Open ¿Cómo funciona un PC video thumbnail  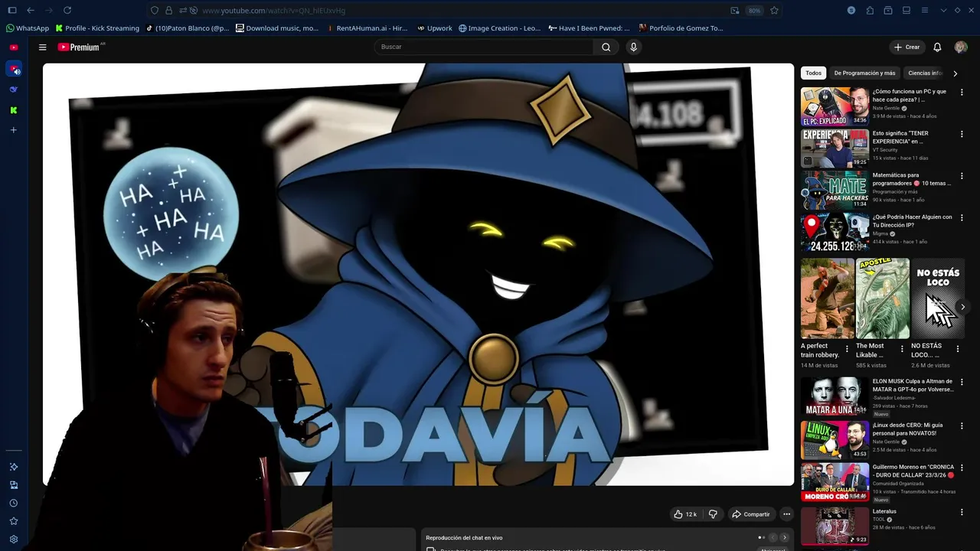click(835, 106)
